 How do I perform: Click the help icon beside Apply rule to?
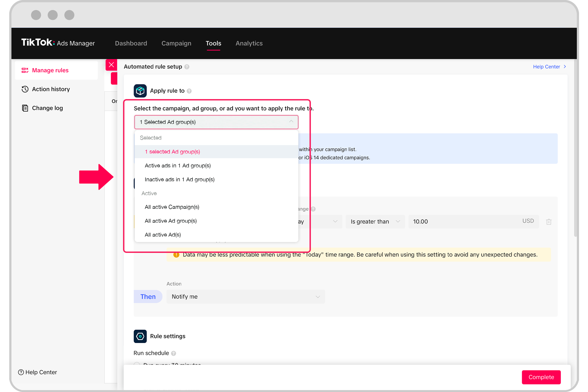coord(189,91)
